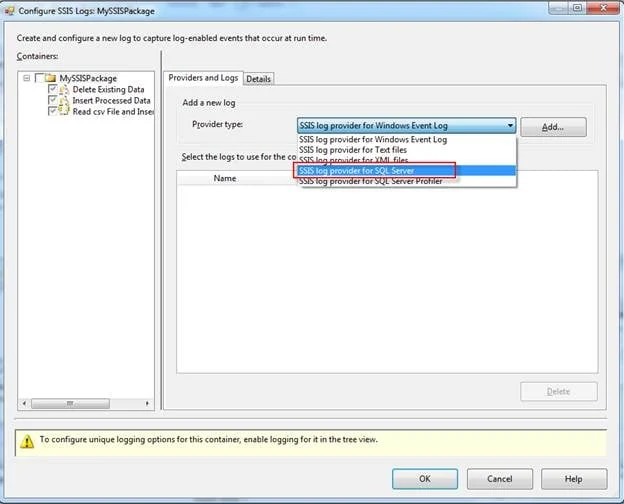Choose SSIS log provider for Windows Event Log option
This screenshot has height=504, width=624.
point(407,139)
